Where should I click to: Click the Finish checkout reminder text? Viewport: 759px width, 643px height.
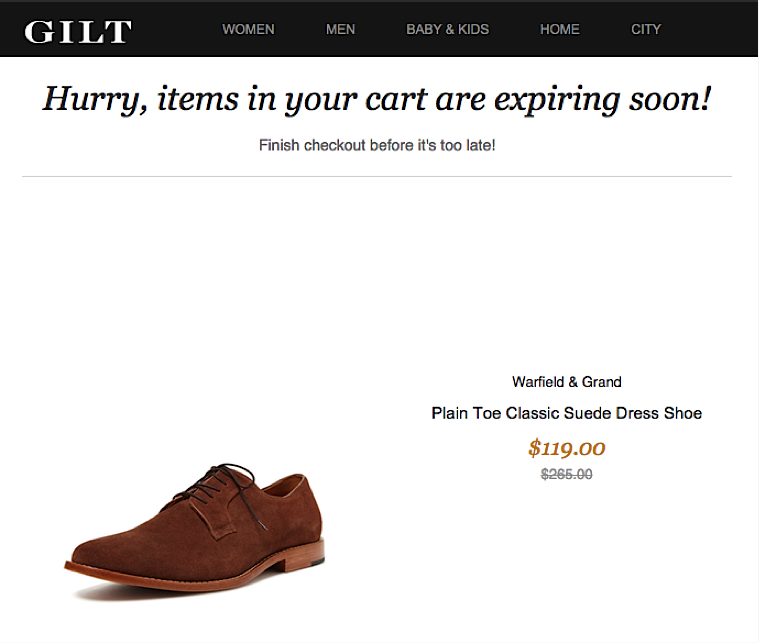(x=377, y=145)
